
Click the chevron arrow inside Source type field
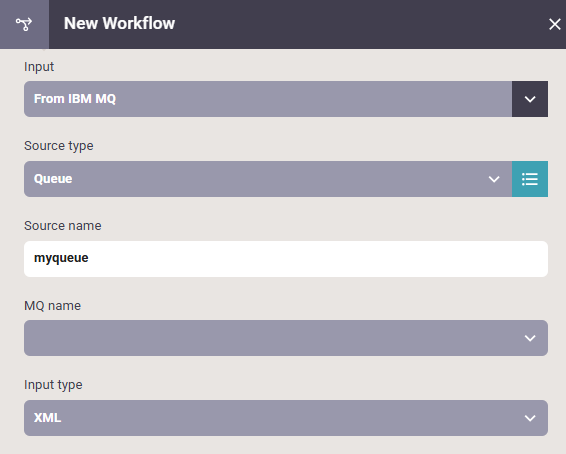pos(494,179)
